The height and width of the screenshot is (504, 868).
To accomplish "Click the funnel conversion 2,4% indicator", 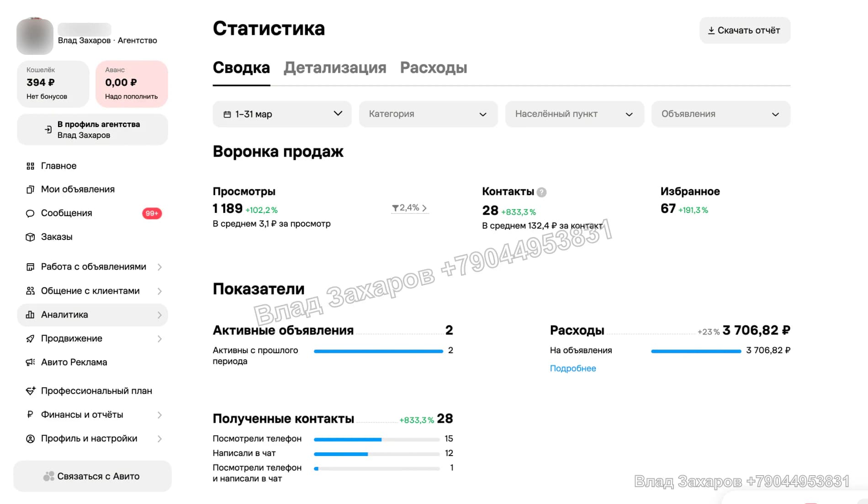I will tap(410, 208).
